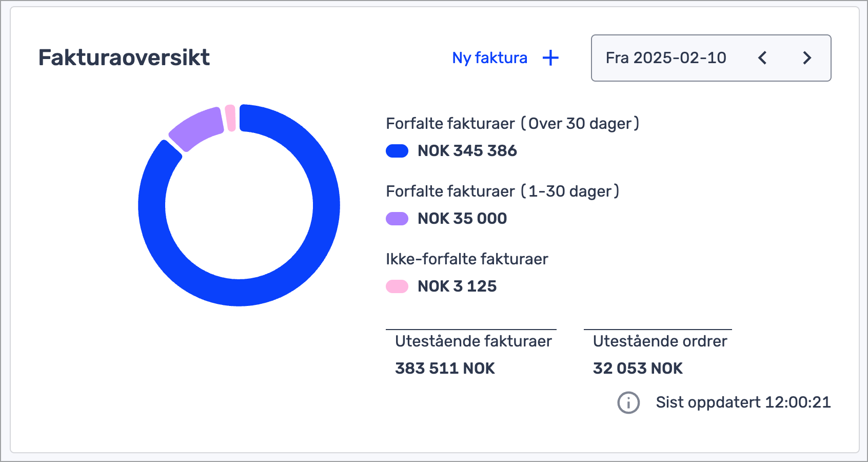Image resolution: width=868 pixels, height=462 pixels.
Task: Click the Fakturaoversikt heading
Action: pos(124,57)
